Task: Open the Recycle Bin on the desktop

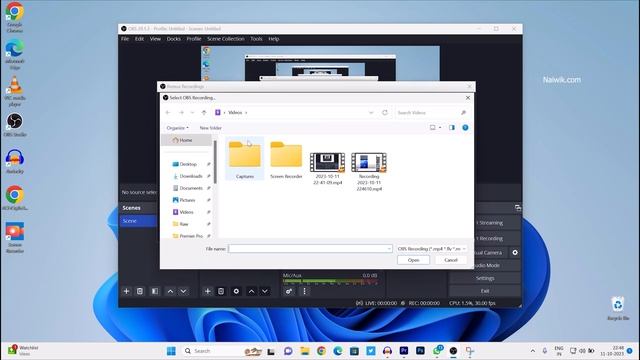Action: [618, 308]
